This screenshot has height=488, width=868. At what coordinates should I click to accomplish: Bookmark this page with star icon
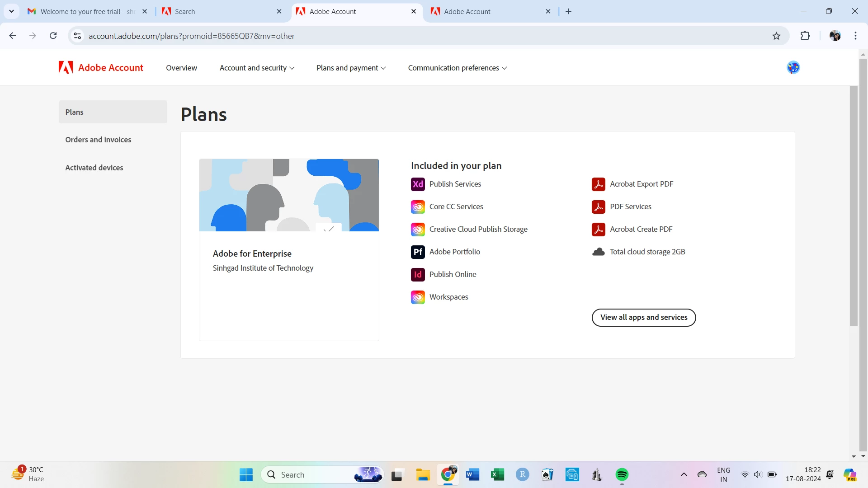tap(776, 36)
